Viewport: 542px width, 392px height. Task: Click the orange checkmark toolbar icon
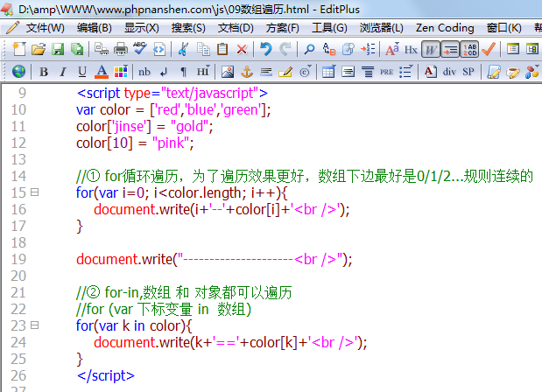pos(489,49)
